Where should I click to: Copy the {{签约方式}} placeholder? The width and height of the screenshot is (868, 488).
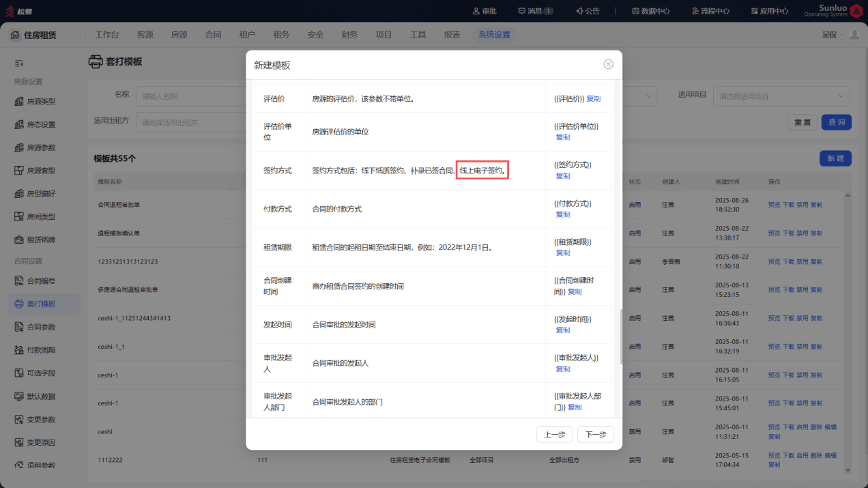563,176
